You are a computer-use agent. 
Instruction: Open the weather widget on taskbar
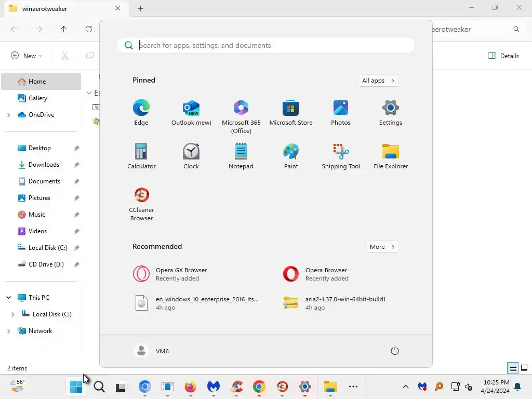(x=18, y=386)
